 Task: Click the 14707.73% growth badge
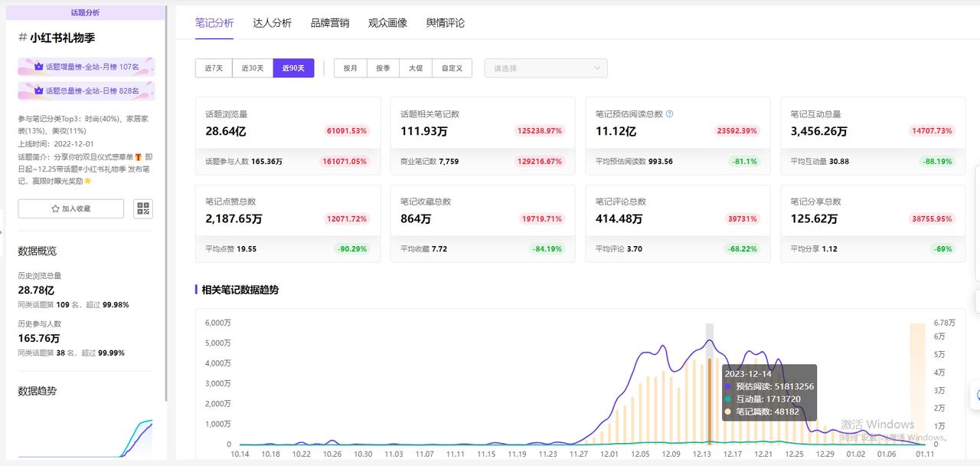[932, 131]
